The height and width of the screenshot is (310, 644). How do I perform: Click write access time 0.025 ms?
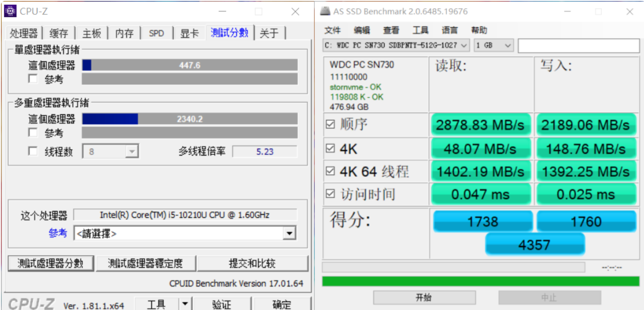point(585,194)
